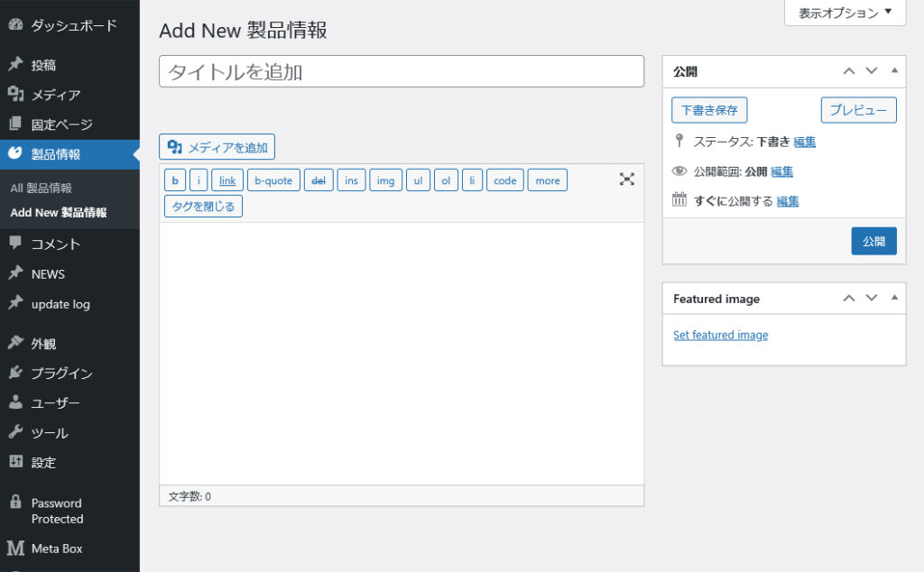This screenshot has width=924, height=572.
Task: Move the Featured image panel up
Action: point(848,298)
